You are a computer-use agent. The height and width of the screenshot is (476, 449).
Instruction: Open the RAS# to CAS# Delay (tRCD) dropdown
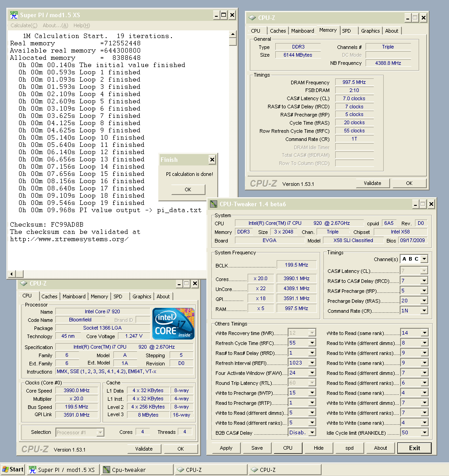click(424, 281)
